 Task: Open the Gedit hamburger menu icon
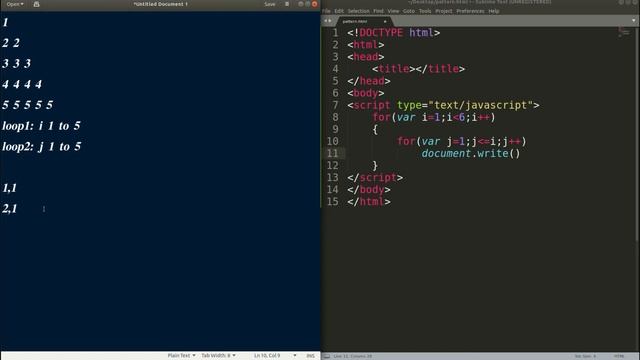tap(287, 4)
